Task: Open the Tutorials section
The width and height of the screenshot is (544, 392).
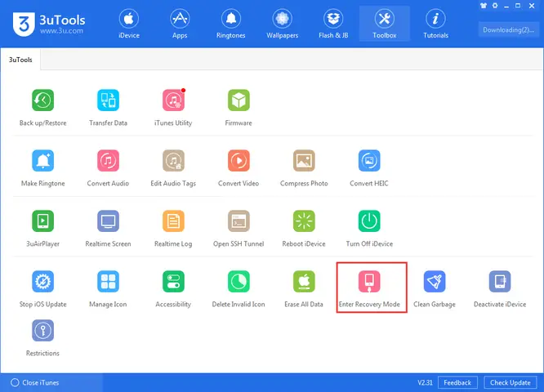Action: click(435, 24)
